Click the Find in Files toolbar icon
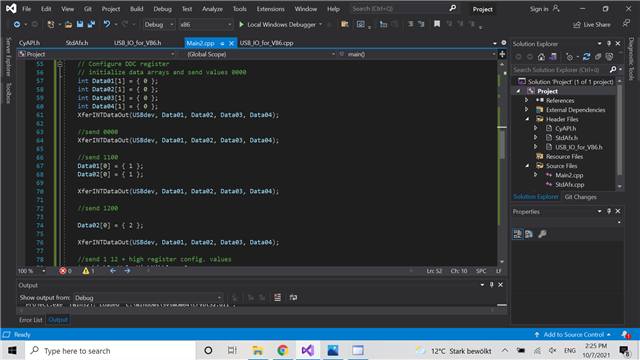Screen dimensions: 640x360 (345, 24)
